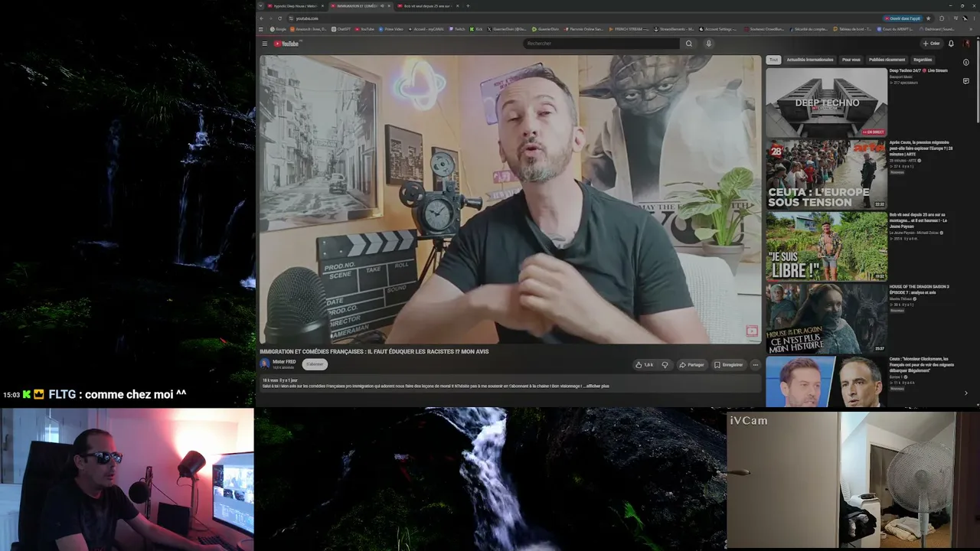The height and width of the screenshot is (551, 980).
Task: Show next filter chips with the arrow
Action: coord(965,393)
